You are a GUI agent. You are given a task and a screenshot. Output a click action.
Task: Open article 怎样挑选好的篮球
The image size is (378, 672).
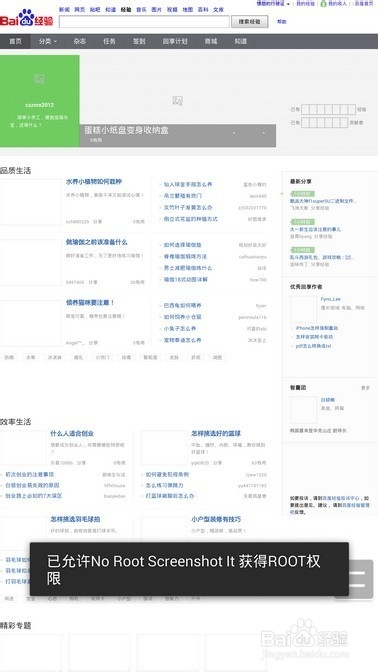point(216,434)
